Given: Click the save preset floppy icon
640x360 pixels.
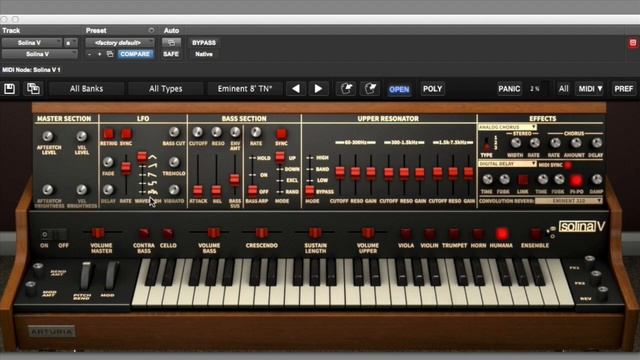Looking at the screenshot, I should click(10, 89).
